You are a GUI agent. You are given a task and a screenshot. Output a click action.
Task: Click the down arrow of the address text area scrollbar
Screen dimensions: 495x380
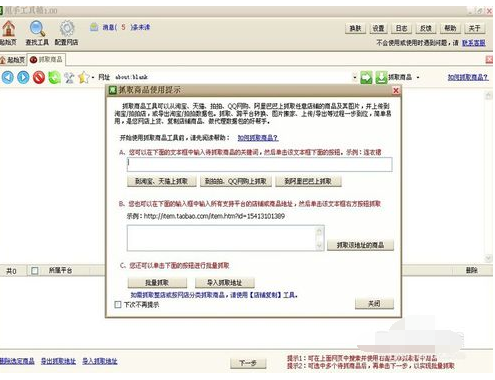click(x=319, y=246)
